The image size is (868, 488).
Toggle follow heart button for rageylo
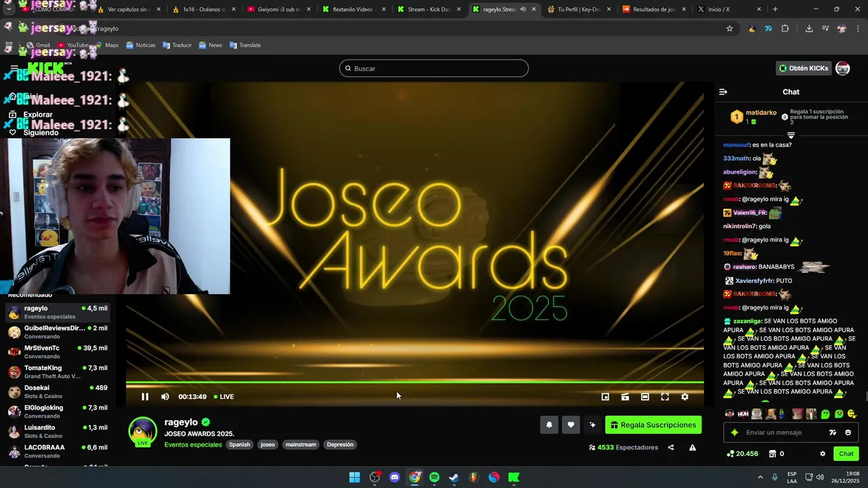coord(571,425)
